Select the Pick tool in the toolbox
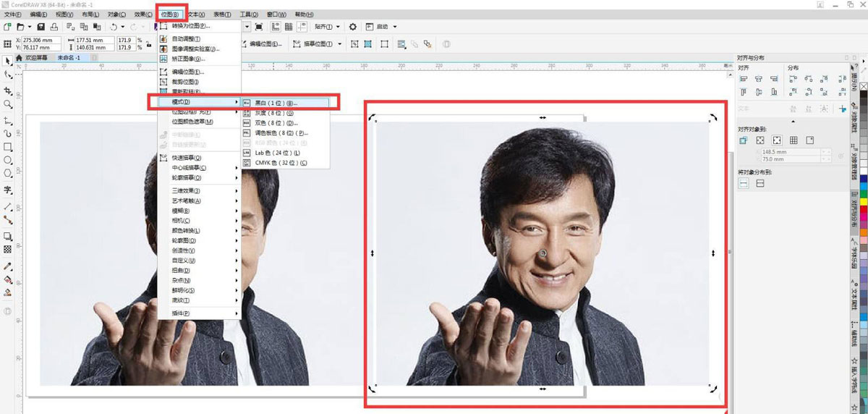This screenshot has height=414, width=868. pos(8,60)
